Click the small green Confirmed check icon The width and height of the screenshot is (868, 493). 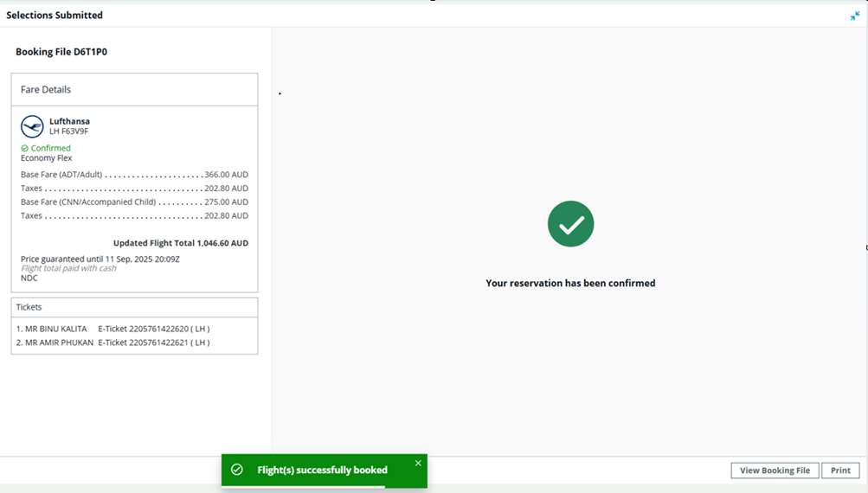coord(25,149)
